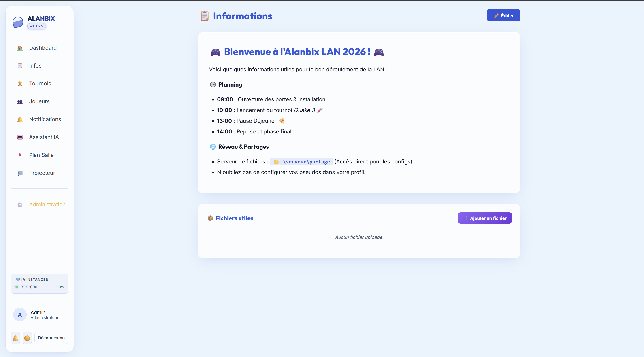
Task: Click the 09:00 Ouverture des portes line
Action: [271, 99]
